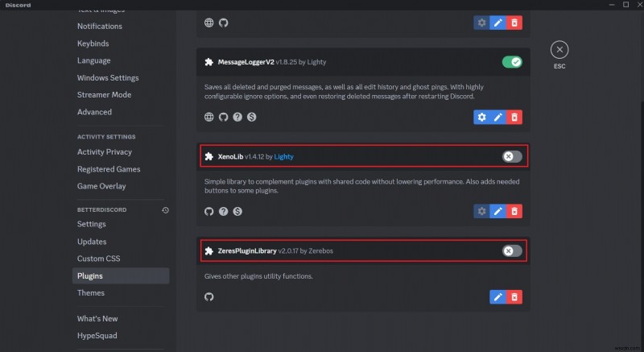Maximize the Discord window
644x352 pixels.
tap(625, 5)
